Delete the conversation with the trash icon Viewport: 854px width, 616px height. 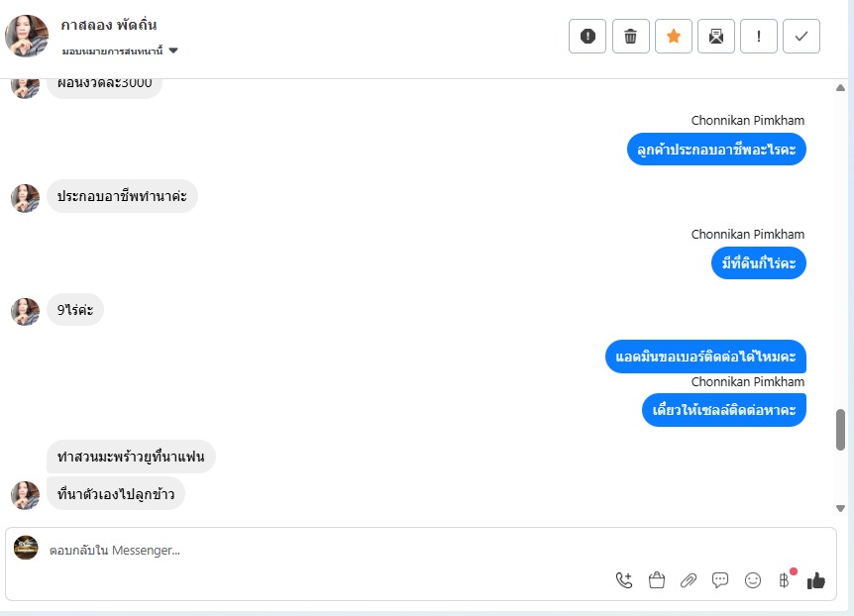click(x=630, y=37)
